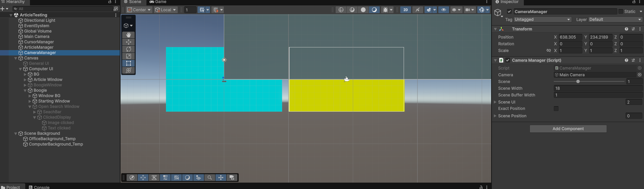Viewport: 644px width, 189px height.
Task: Select the solid shaded draw mode
Action: coord(363,10)
